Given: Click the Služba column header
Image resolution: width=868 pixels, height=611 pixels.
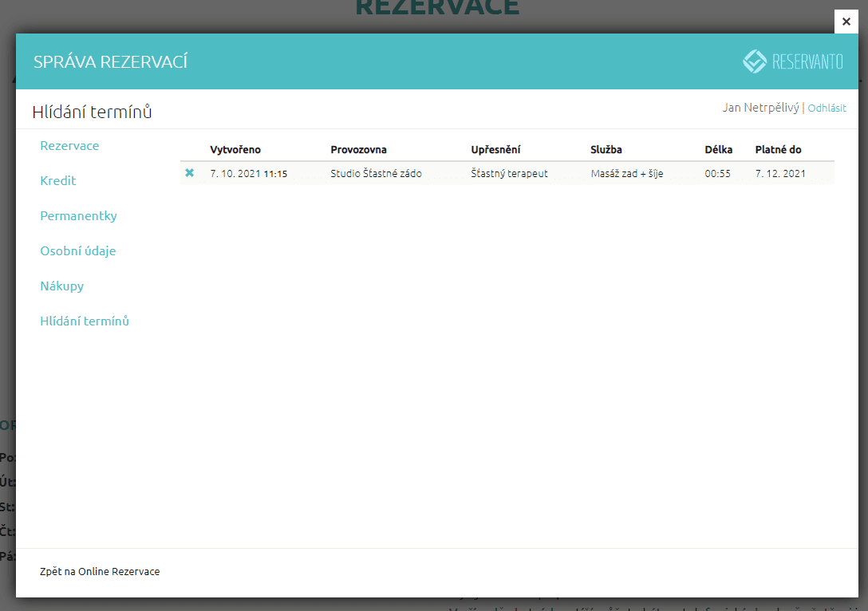Looking at the screenshot, I should pos(606,150).
